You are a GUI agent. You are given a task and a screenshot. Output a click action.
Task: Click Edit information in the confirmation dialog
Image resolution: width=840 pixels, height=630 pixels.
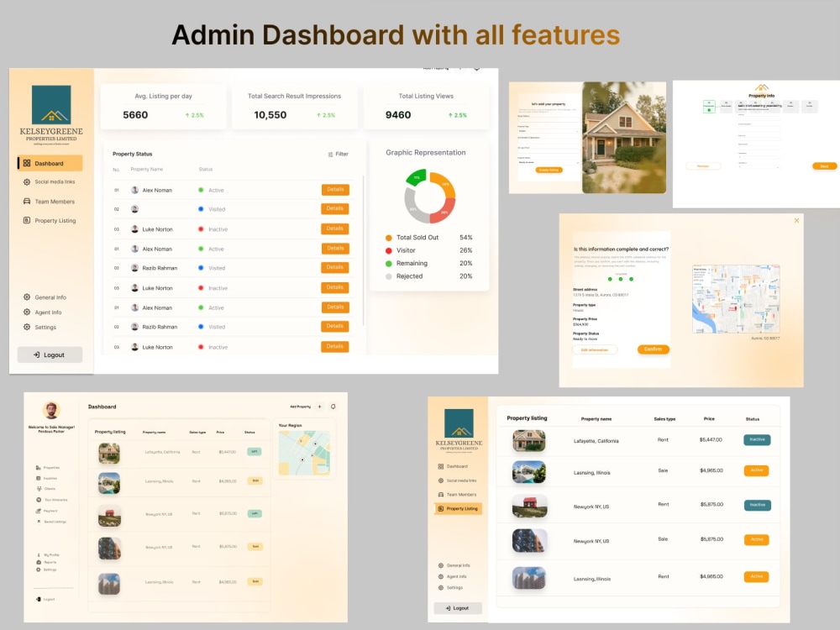595,349
